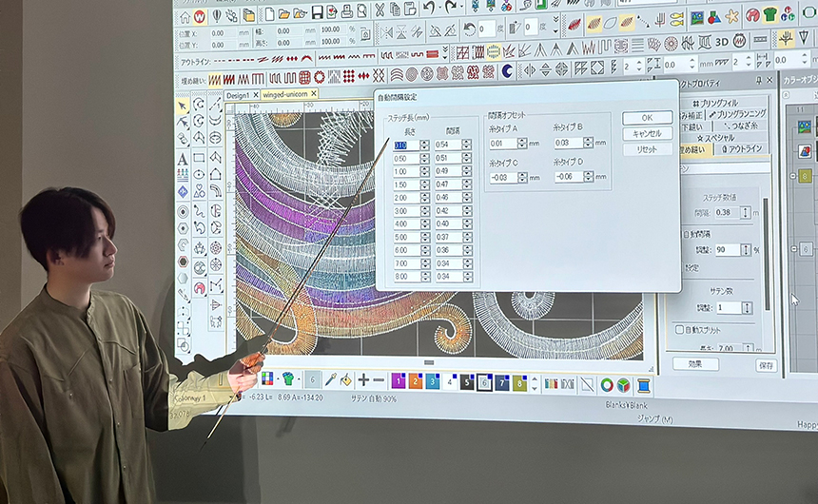The width and height of the screenshot is (818, 504).
Task: Click the 0.54 spacing field in dialog
Action: [448, 145]
